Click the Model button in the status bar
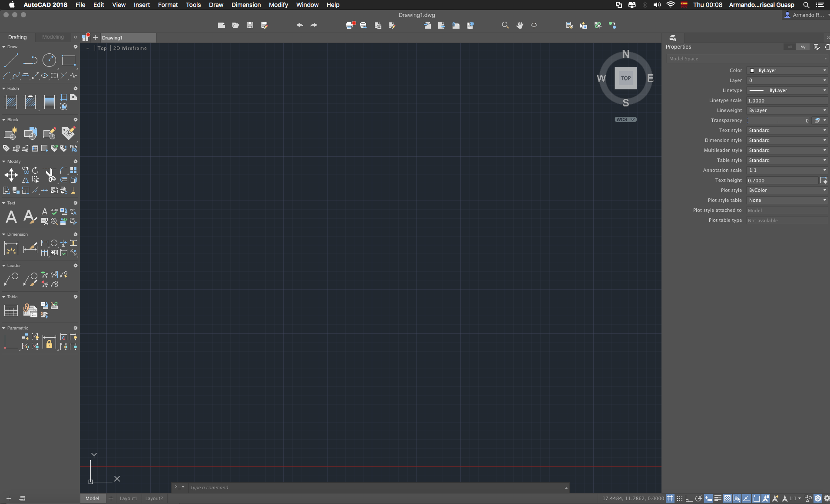Image resolution: width=830 pixels, height=504 pixels. (x=92, y=498)
